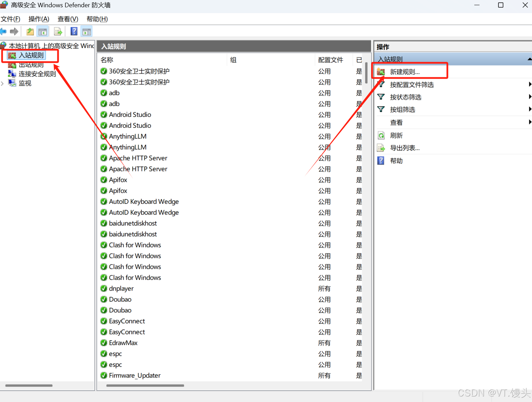Click the 连接安全规则 tree icon
Viewport: 532px width, 402px height.
coord(12,73)
